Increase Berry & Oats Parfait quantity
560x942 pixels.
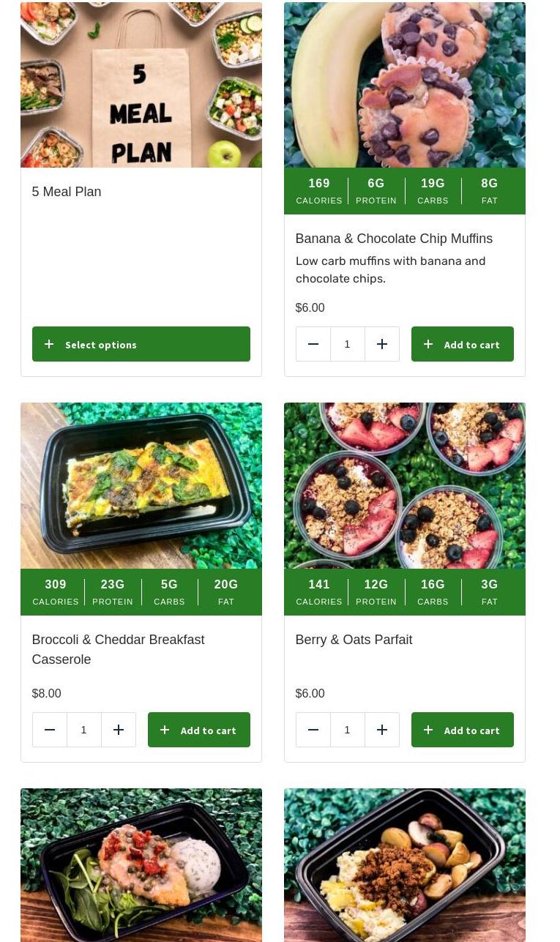pyautogui.click(x=382, y=730)
